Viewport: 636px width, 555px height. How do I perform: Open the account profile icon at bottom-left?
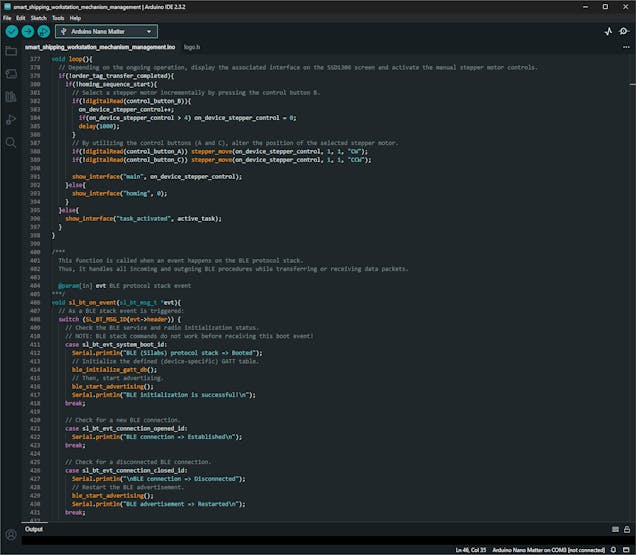[x=11, y=535]
